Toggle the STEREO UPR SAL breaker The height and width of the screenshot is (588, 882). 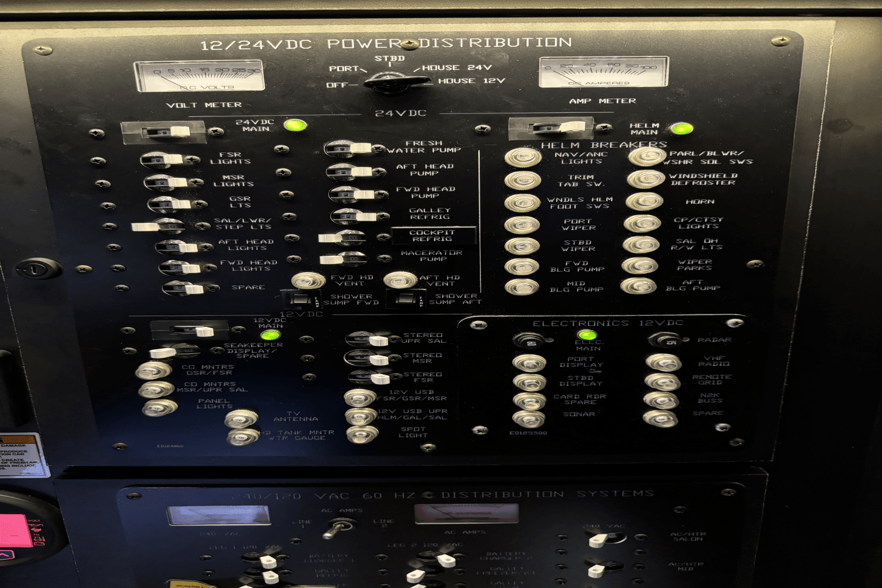(x=366, y=339)
